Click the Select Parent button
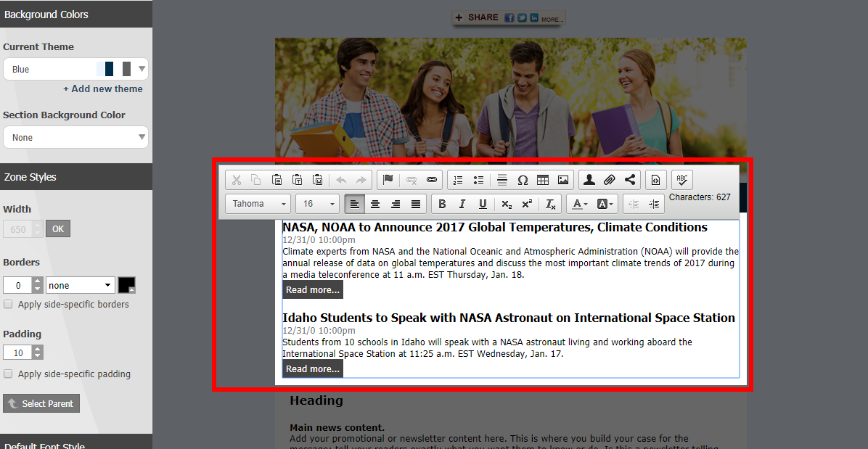This screenshot has width=868, height=449. point(41,403)
